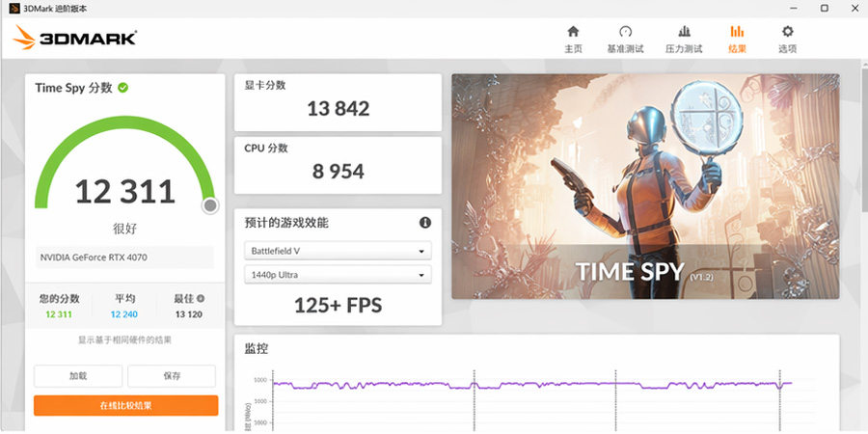
Task: Click the orange 在线比较结果 button
Action: 125,405
